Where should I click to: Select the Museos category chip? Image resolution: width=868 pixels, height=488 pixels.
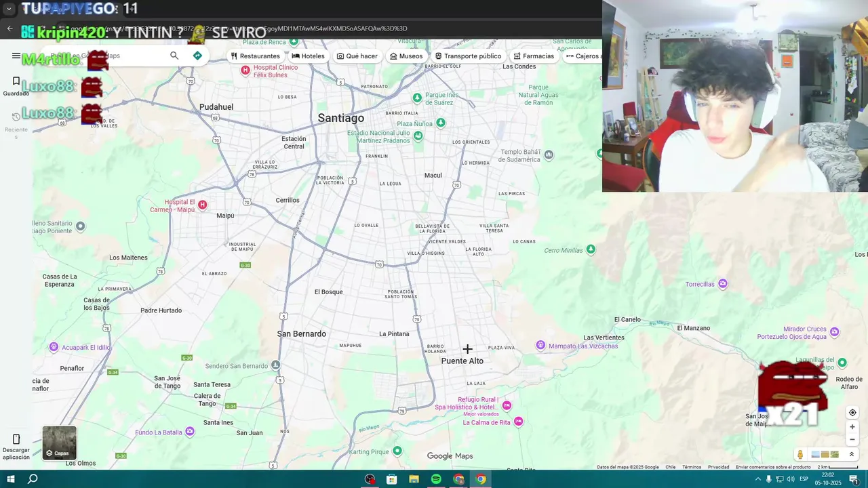click(406, 56)
